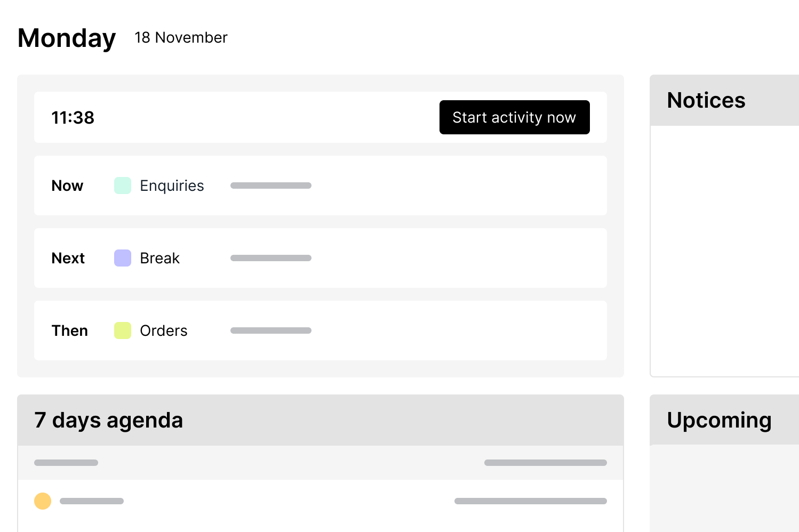Open the Enquiries activity label
The width and height of the screenshot is (799, 532).
(x=172, y=186)
